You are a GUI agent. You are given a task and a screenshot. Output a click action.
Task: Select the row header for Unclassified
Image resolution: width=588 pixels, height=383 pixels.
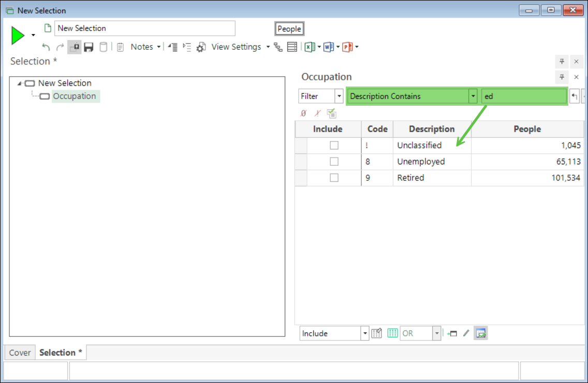[301, 145]
